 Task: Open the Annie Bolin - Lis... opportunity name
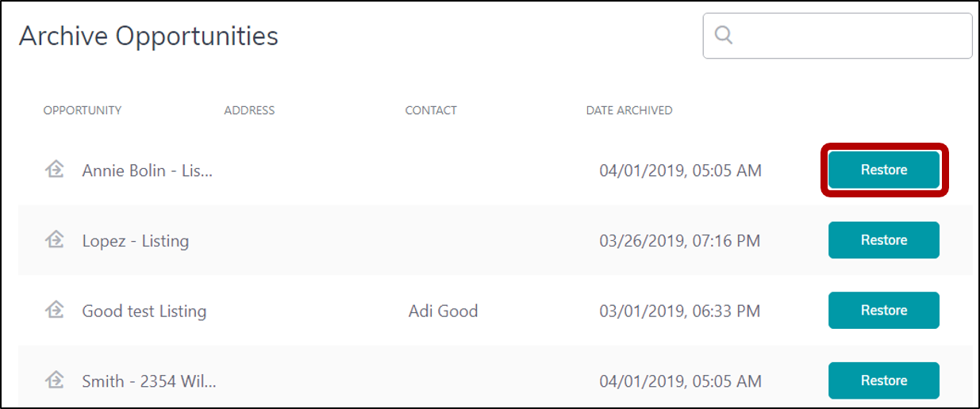[x=148, y=170]
